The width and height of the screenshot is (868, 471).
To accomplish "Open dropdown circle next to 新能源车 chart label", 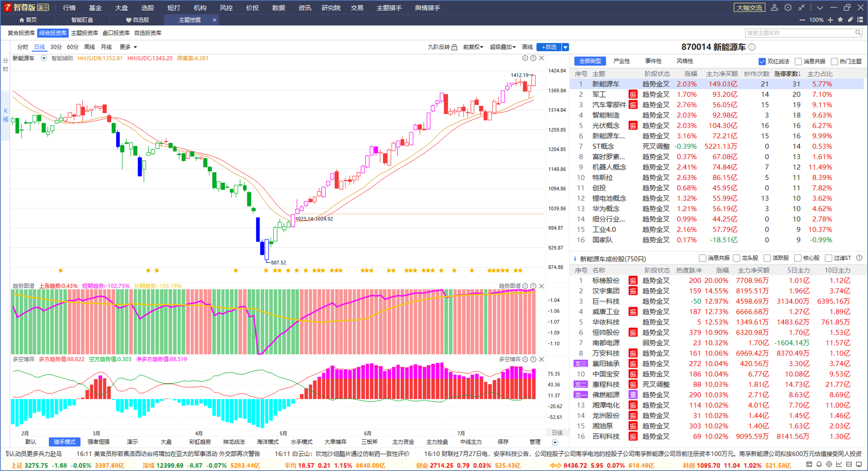I will 44,58.
